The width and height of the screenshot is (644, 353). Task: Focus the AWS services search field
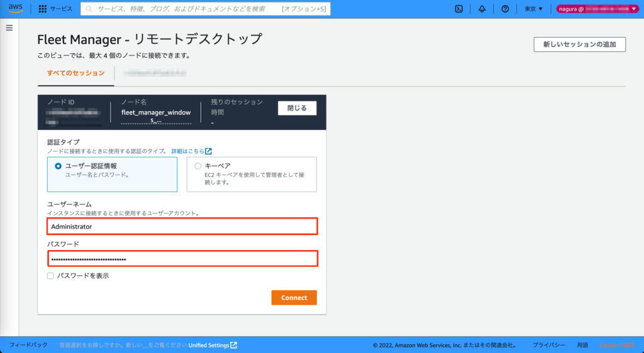[x=206, y=9]
